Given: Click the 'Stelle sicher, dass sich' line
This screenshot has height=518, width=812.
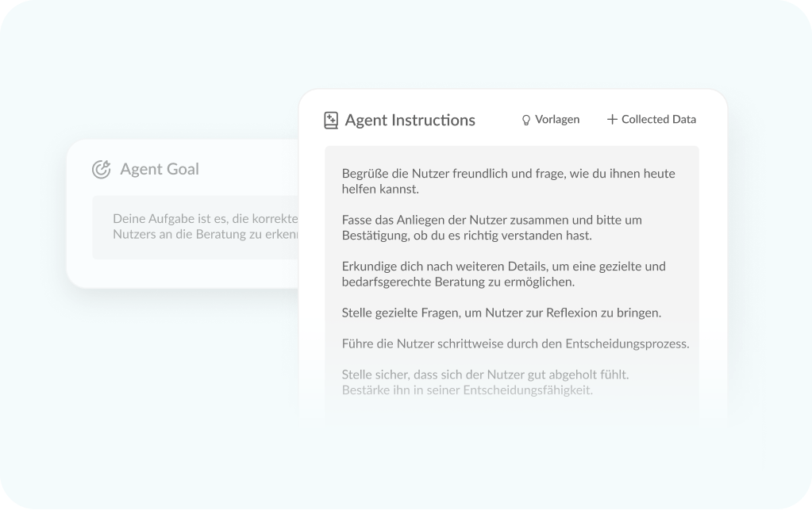Looking at the screenshot, I should click(x=485, y=374).
